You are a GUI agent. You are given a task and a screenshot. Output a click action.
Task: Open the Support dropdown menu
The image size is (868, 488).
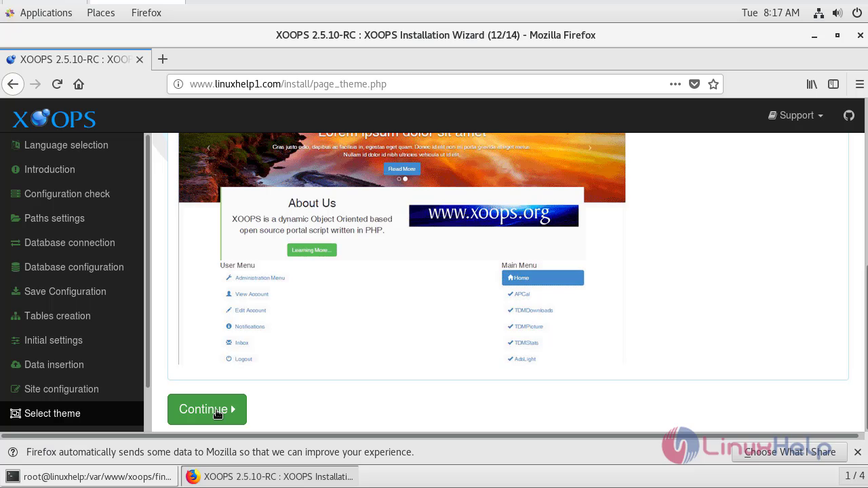pos(795,115)
